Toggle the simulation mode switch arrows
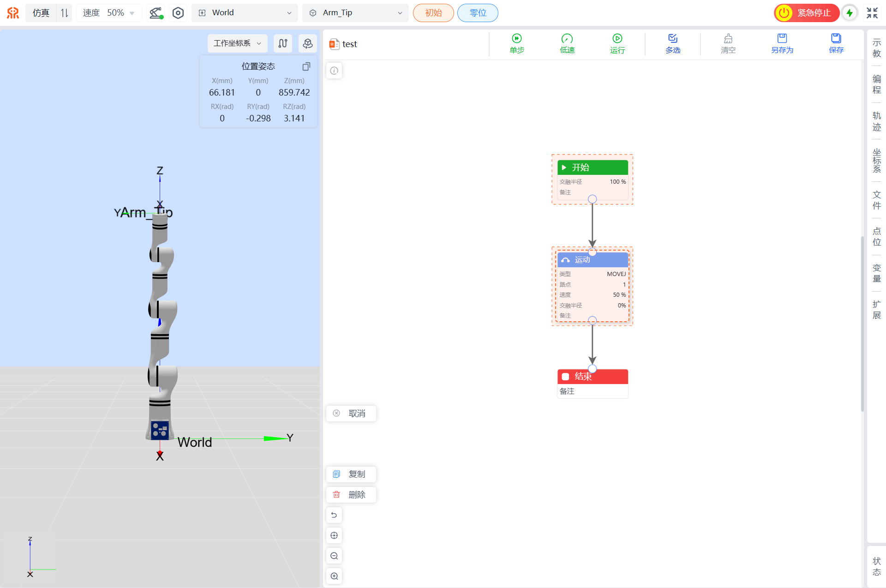This screenshot has height=588, width=886. 65,13
